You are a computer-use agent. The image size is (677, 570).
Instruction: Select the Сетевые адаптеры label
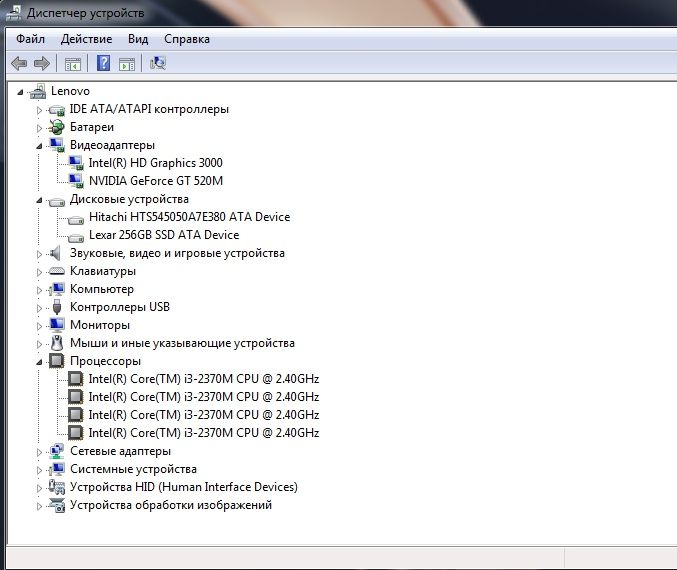coord(120,451)
